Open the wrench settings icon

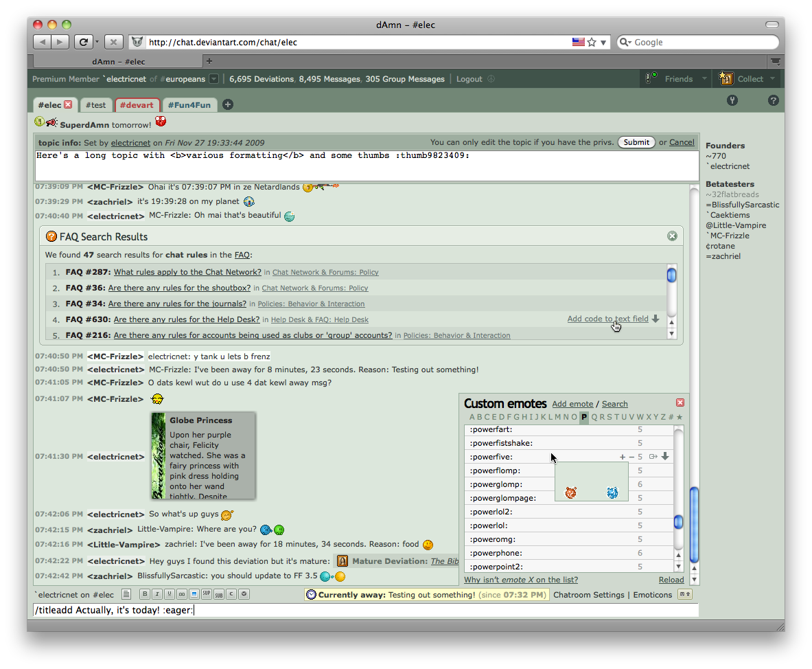(x=732, y=100)
